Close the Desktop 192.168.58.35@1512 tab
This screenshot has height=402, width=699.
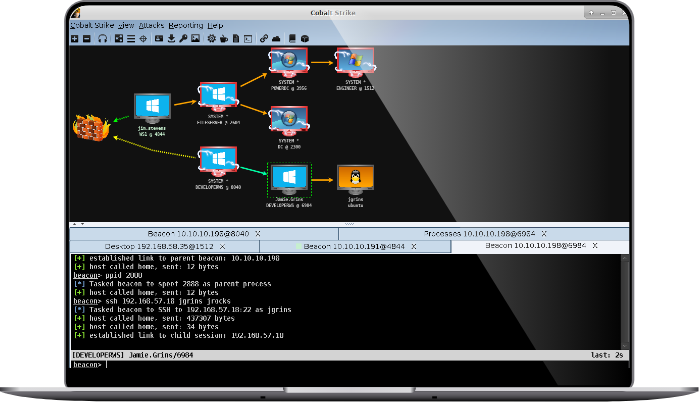(x=222, y=246)
